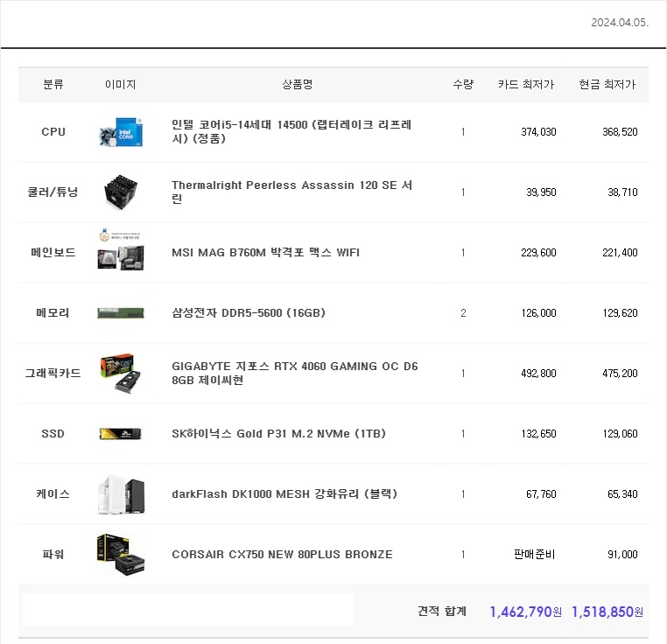Screen dimensions: 667x644
Task: Click the MSI motherboard product thumbnail
Action: (x=121, y=252)
